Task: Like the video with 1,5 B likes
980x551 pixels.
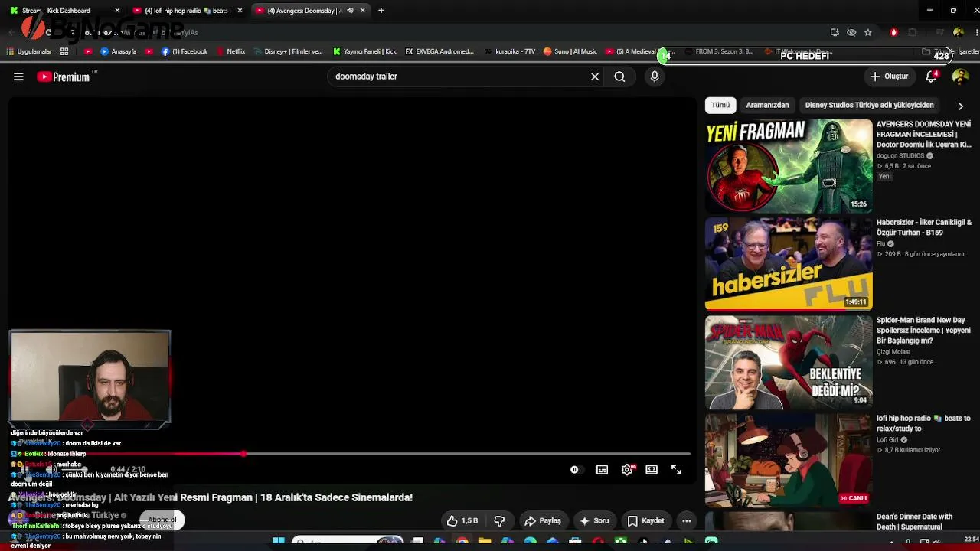Action: [x=462, y=521]
